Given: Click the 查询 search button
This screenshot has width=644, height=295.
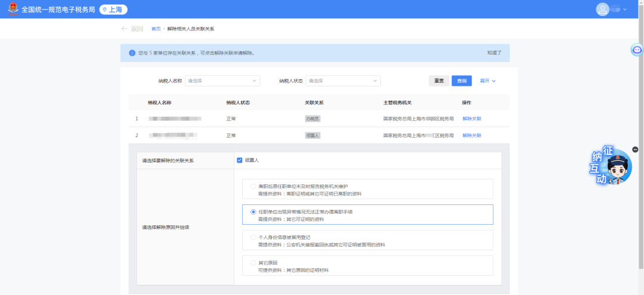Looking at the screenshot, I should click(462, 81).
